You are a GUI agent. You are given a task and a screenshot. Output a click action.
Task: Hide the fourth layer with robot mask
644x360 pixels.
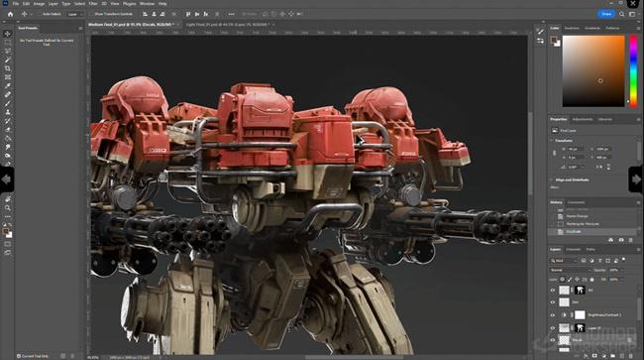coord(553,328)
